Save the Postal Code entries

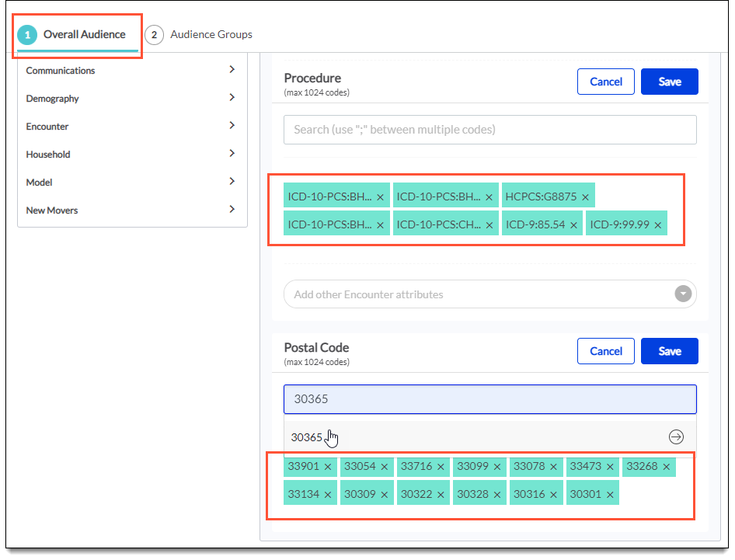669,351
